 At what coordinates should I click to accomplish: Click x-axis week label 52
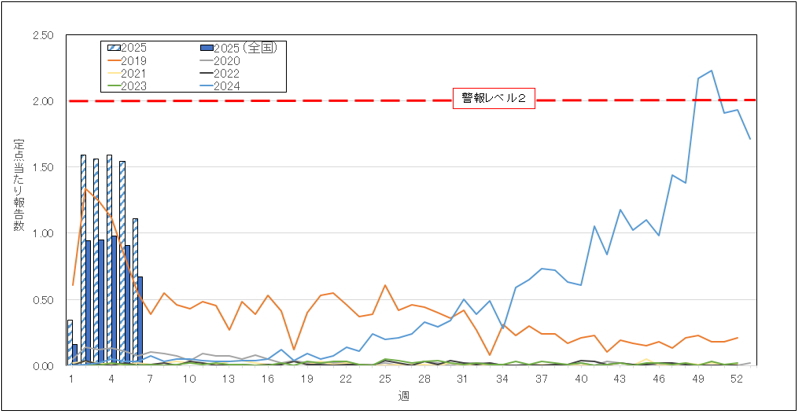click(738, 379)
